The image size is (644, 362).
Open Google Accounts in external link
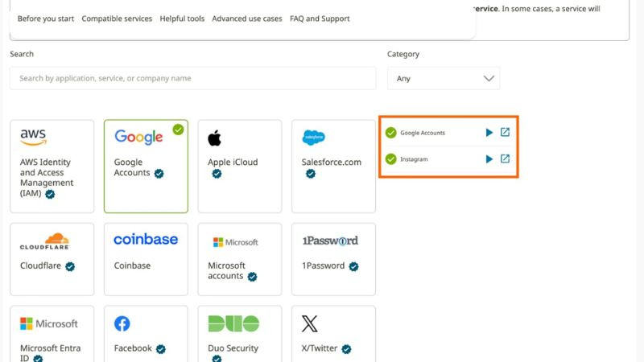(x=505, y=133)
